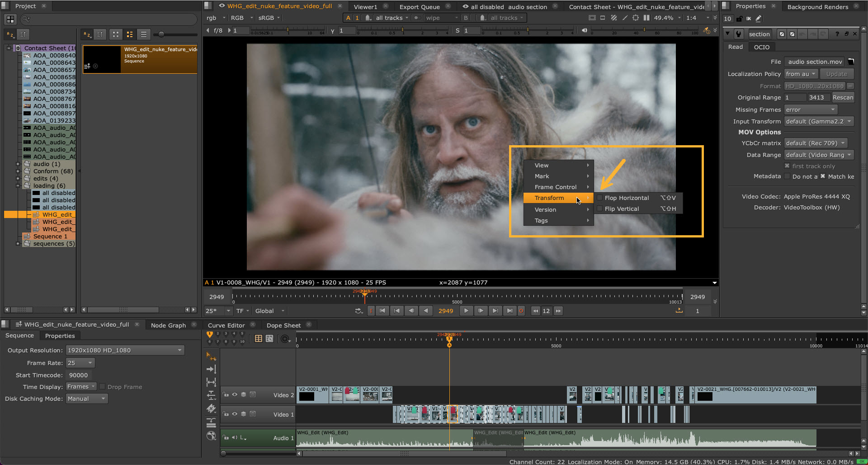Image resolution: width=868 pixels, height=465 pixels.
Task: Check the Drop Frame checkbox
Action: point(103,387)
